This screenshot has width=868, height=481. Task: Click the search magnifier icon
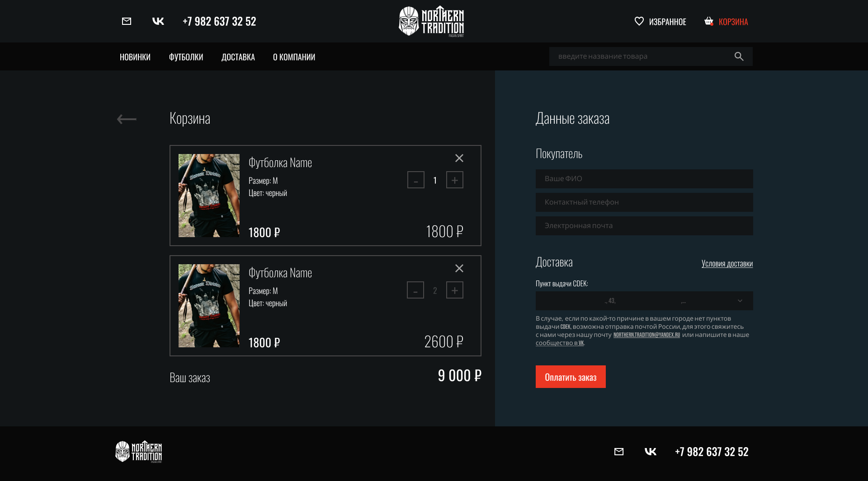(x=739, y=56)
